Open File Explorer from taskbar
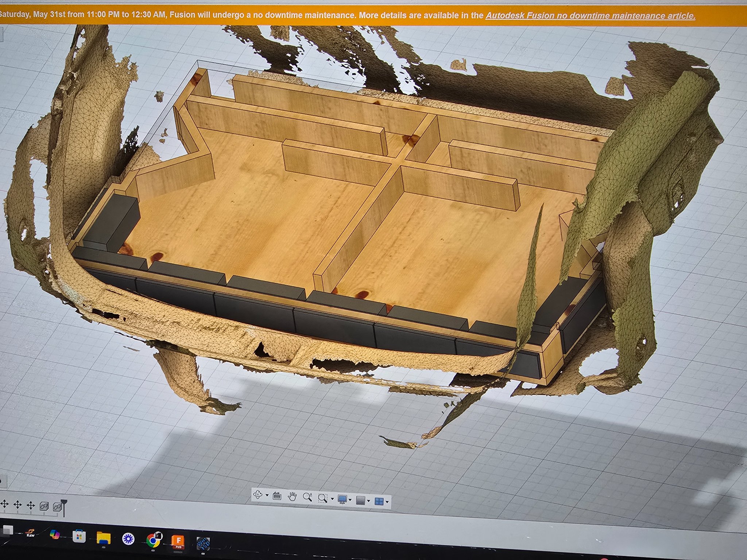 click(103, 537)
